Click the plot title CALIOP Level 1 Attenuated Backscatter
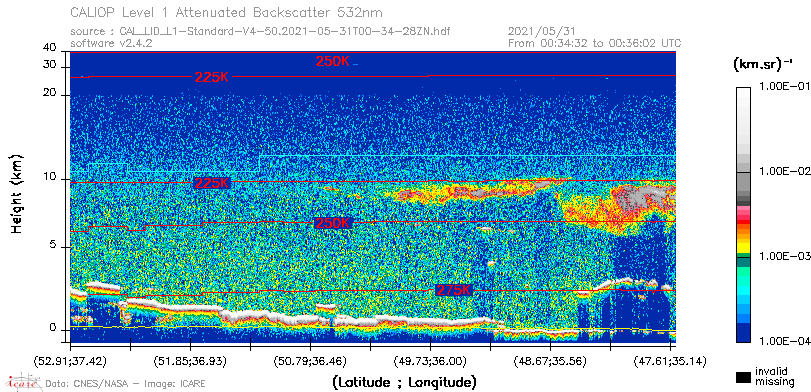This screenshot has height=392, width=811. click(227, 12)
